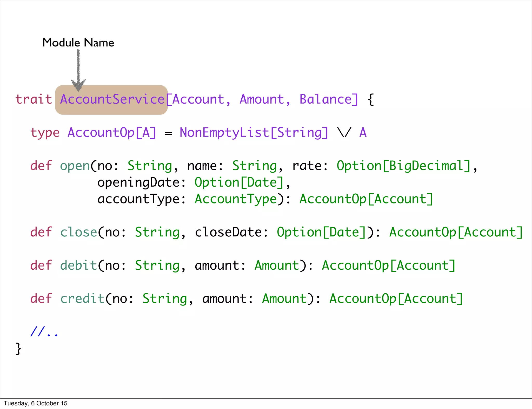Click the 'Module Name' label
Image resolution: width=532 pixels, height=409 pixels.
[x=78, y=43]
